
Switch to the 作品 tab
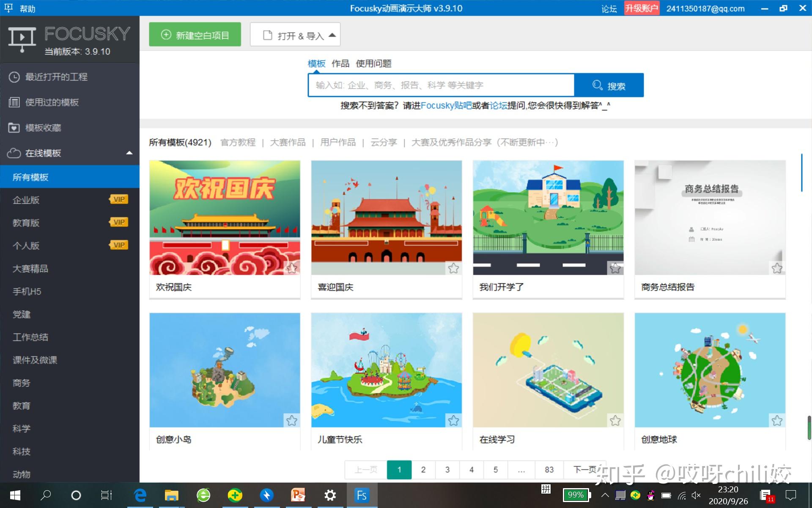pyautogui.click(x=340, y=63)
